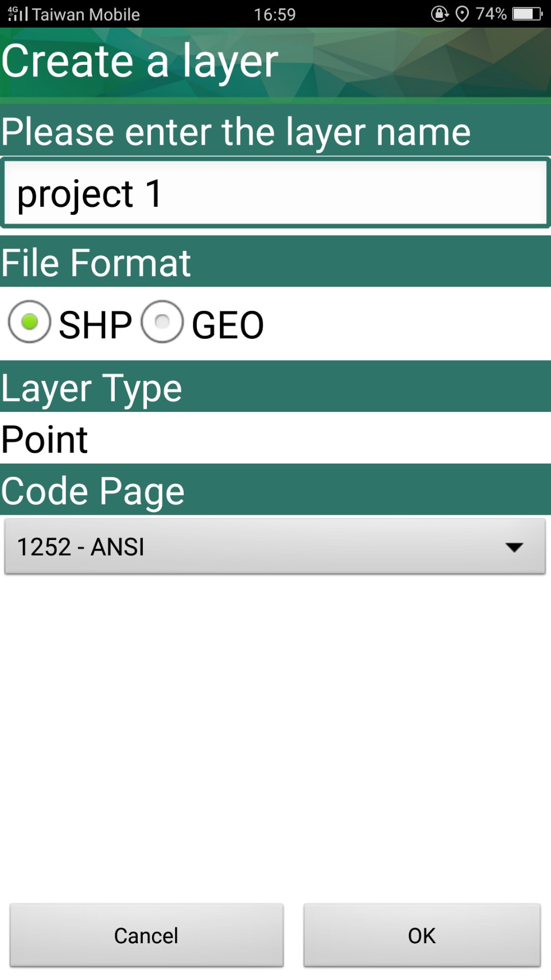The width and height of the screenshot is (551, 980).
Task: Tap the 4G signal strength icon
Action: (x=17, y=14)
